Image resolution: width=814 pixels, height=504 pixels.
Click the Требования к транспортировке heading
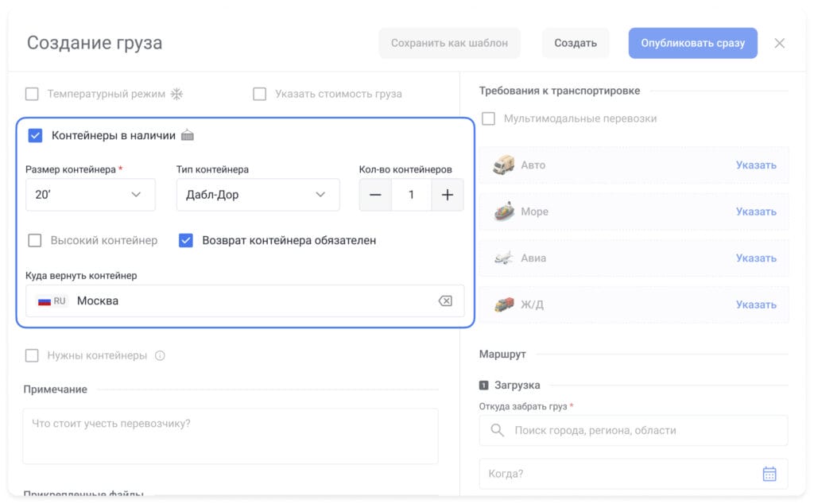pos(559,91)
